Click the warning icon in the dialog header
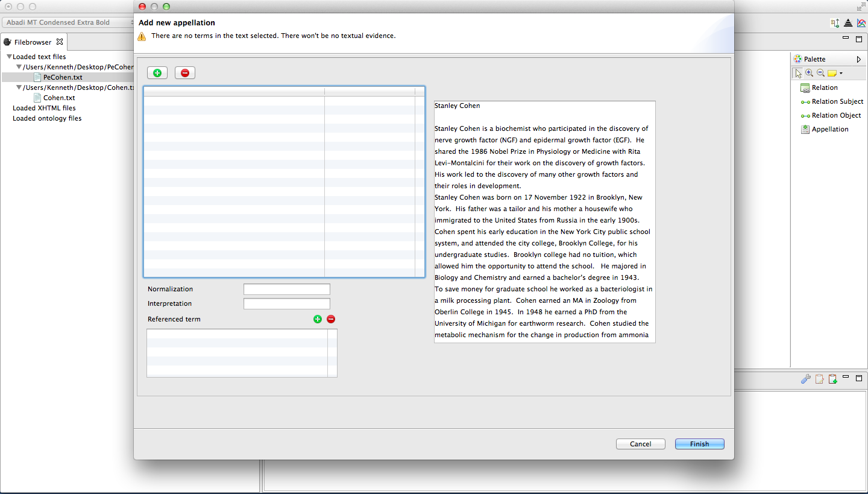 click(142, 36)
